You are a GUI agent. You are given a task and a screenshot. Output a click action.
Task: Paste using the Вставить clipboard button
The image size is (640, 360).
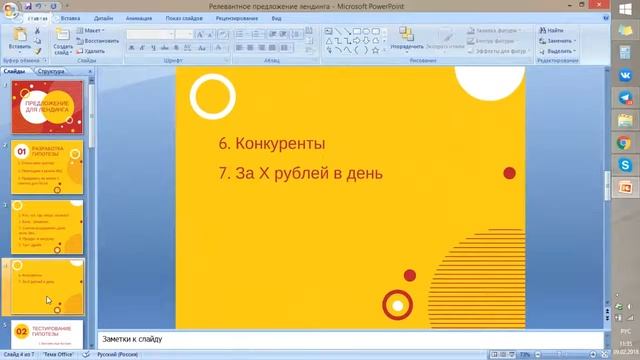click(x=20, y=39)
